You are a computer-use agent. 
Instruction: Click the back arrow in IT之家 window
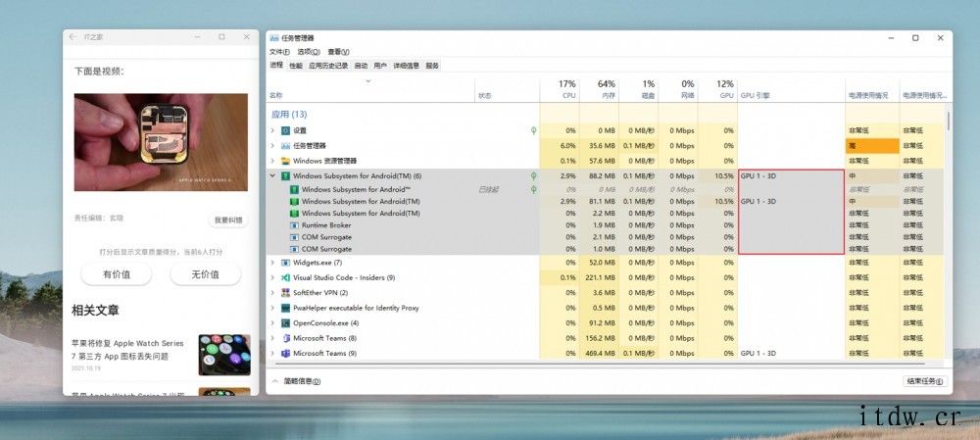pyautogui.click(x=73, y=37)
